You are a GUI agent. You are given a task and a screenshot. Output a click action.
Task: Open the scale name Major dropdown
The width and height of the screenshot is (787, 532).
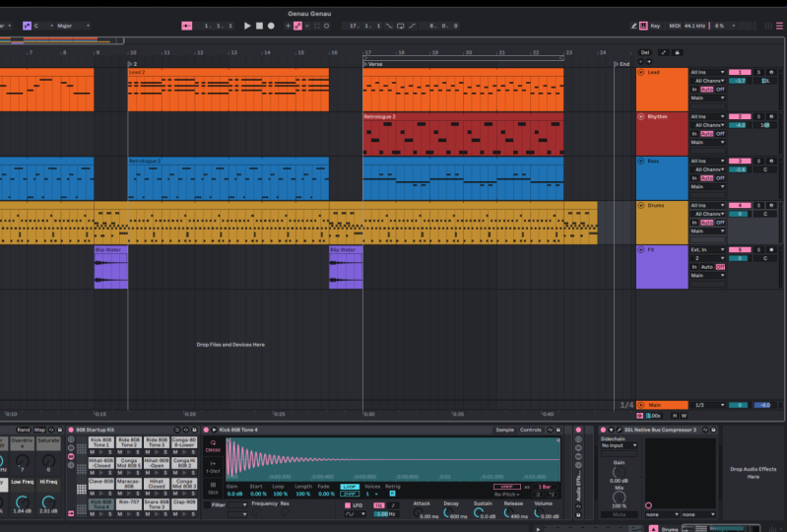pos(73,26)
